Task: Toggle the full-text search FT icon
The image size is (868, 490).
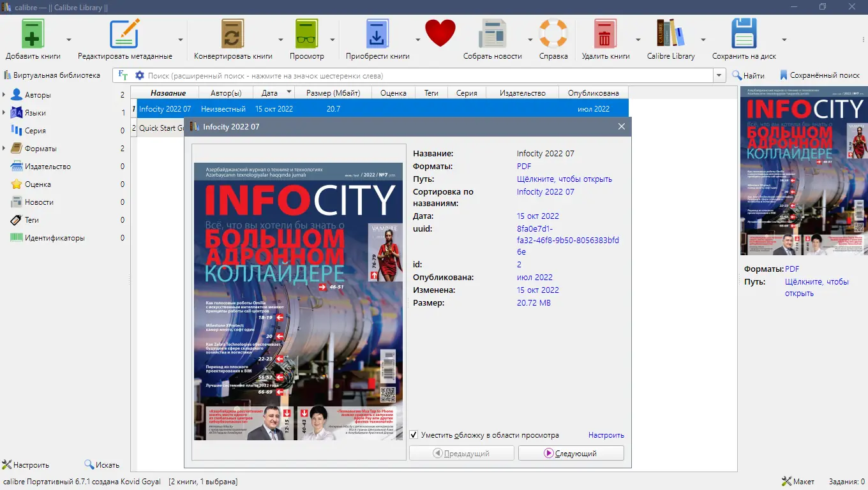Action: (x=123, y=75)
